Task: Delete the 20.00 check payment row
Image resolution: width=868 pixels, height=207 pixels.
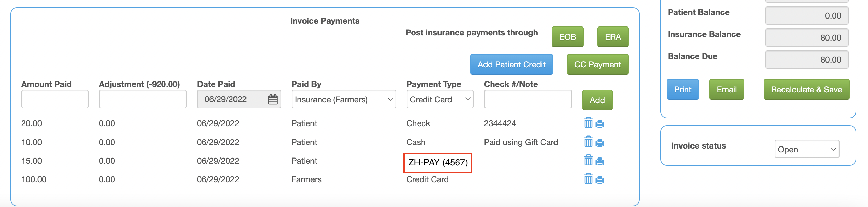Action: tap(588, 123)
